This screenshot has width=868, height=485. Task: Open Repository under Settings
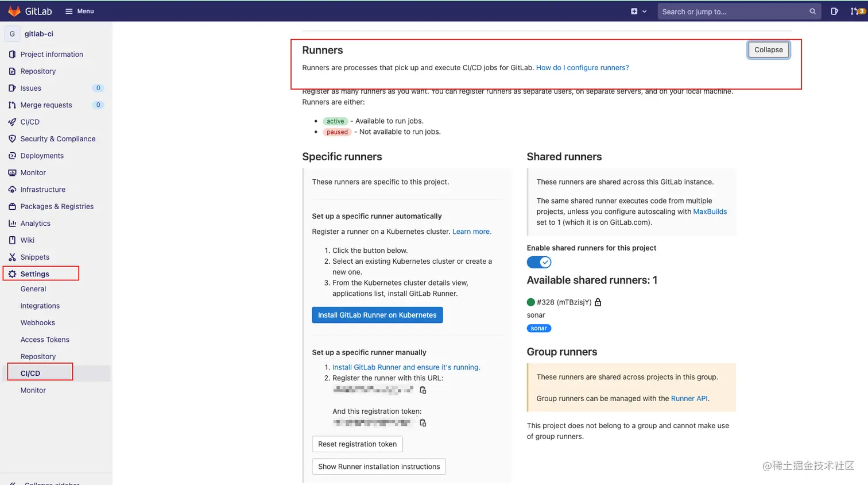tap(38, 356)
